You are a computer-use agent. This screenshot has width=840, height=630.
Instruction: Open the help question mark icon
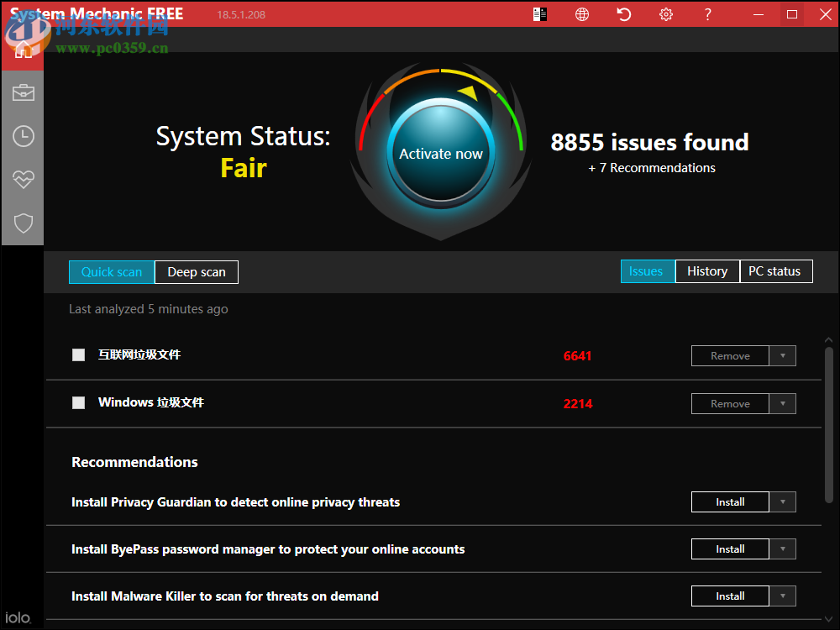coord(707,14)
